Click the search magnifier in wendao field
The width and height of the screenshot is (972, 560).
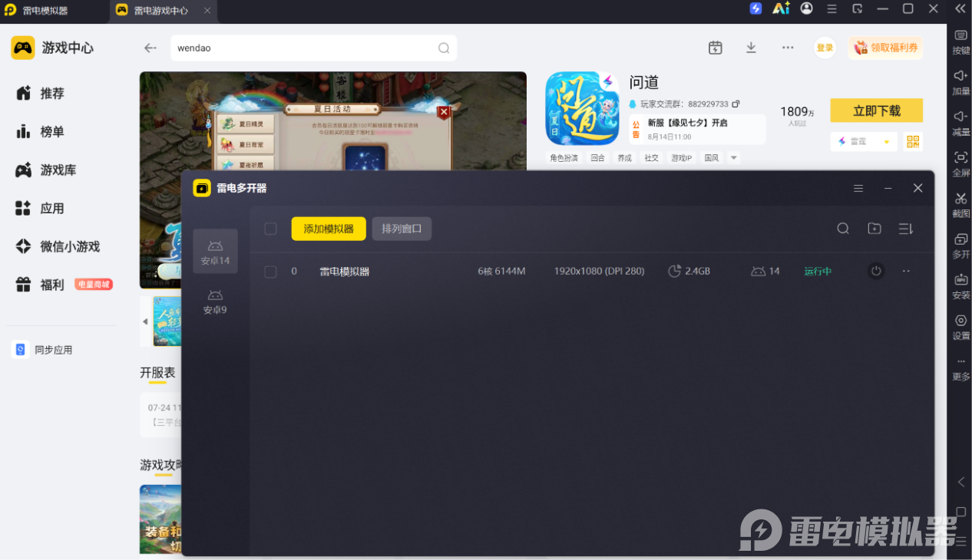click(444, 48)
